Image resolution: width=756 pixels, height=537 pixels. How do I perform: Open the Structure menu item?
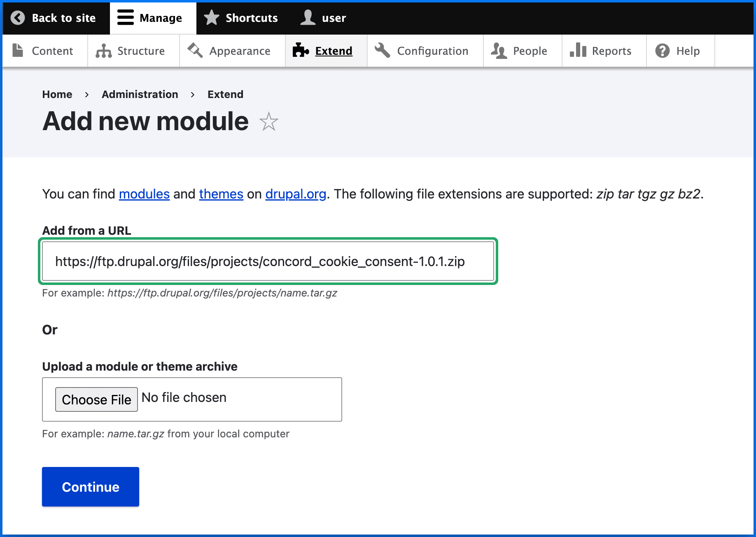131,51
